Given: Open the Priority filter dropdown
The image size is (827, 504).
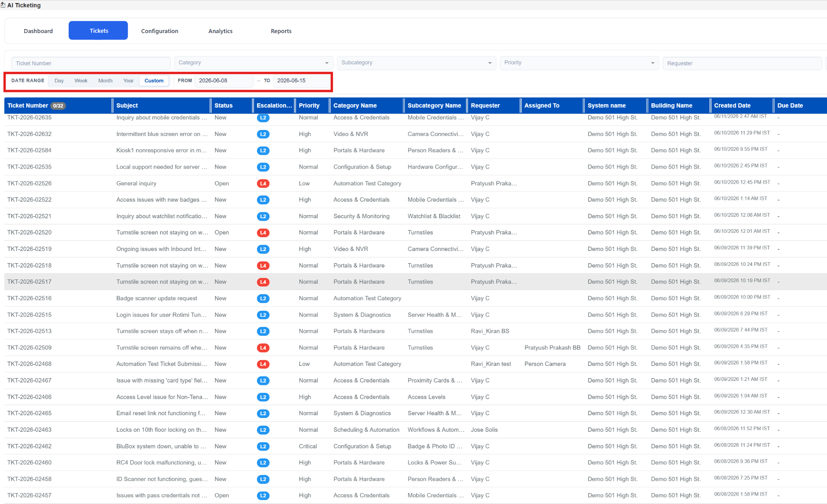Looking at the screenshot, I should coord(579,63).
